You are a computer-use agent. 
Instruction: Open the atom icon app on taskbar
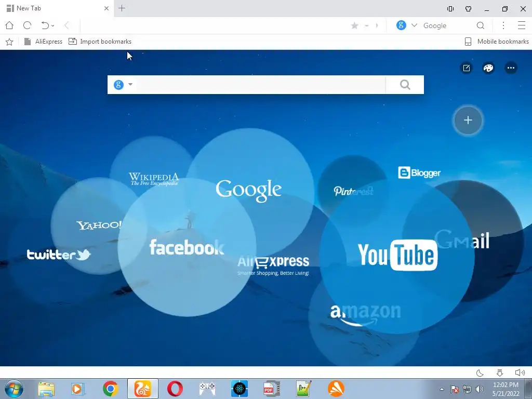(239, 389)
